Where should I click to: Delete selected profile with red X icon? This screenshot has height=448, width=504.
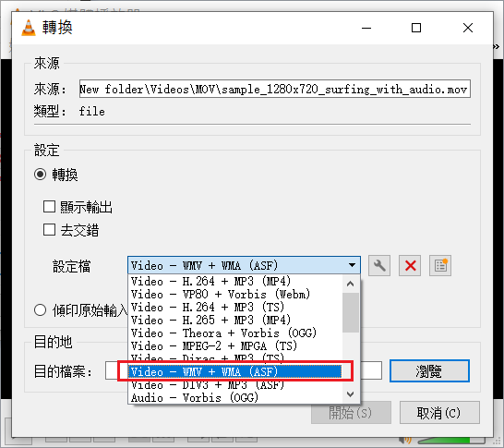coord(410,266)
